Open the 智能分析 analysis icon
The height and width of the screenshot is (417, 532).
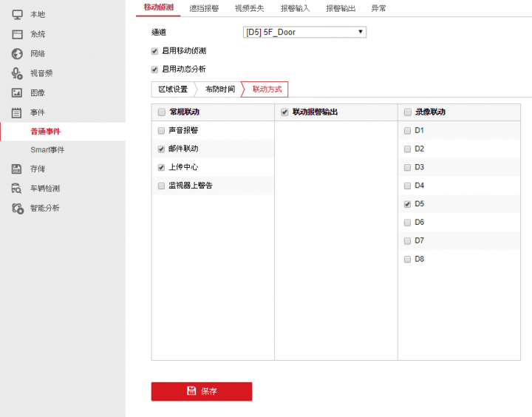coord(18,208)
